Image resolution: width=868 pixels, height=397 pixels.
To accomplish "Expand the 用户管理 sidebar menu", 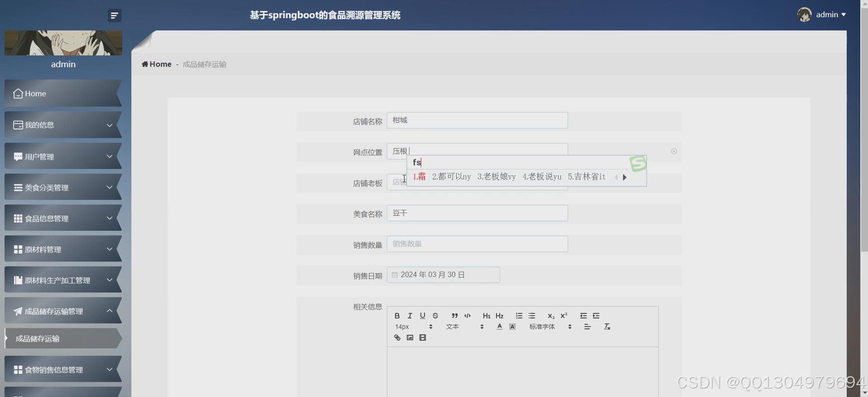I will point(63,156).
